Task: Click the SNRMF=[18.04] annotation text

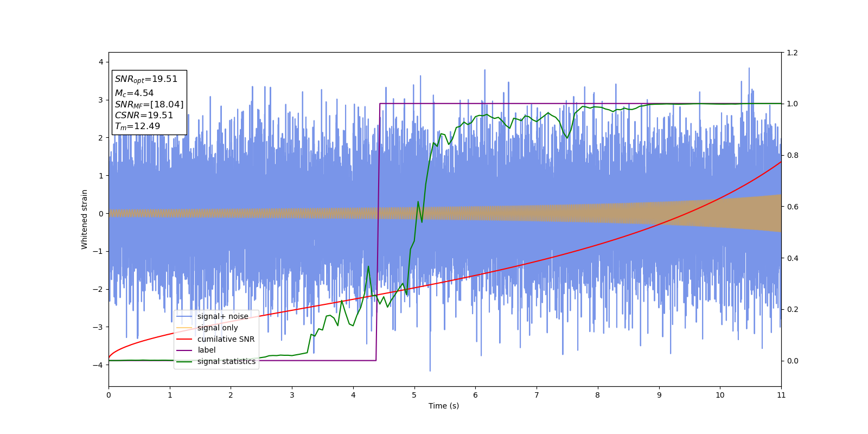Action: pos(149,105)
